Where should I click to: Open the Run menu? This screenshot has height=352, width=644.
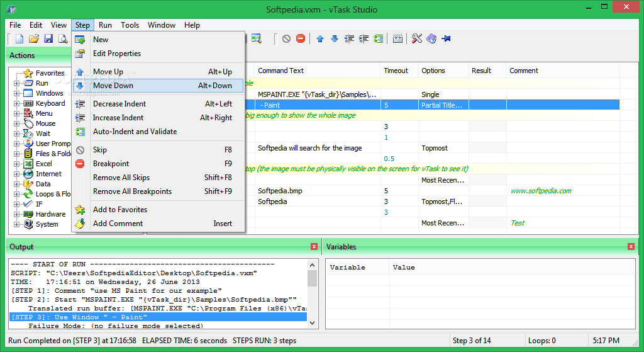[105, 25]
